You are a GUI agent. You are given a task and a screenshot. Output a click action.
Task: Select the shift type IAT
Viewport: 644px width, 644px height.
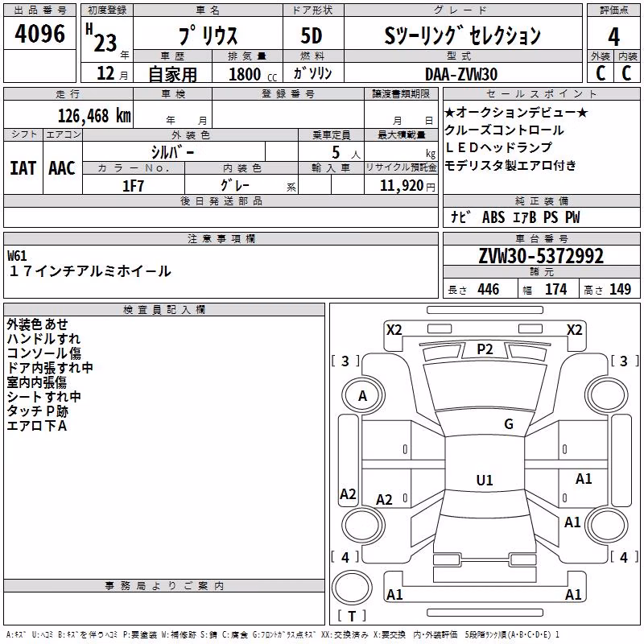(x=23, y=168)
